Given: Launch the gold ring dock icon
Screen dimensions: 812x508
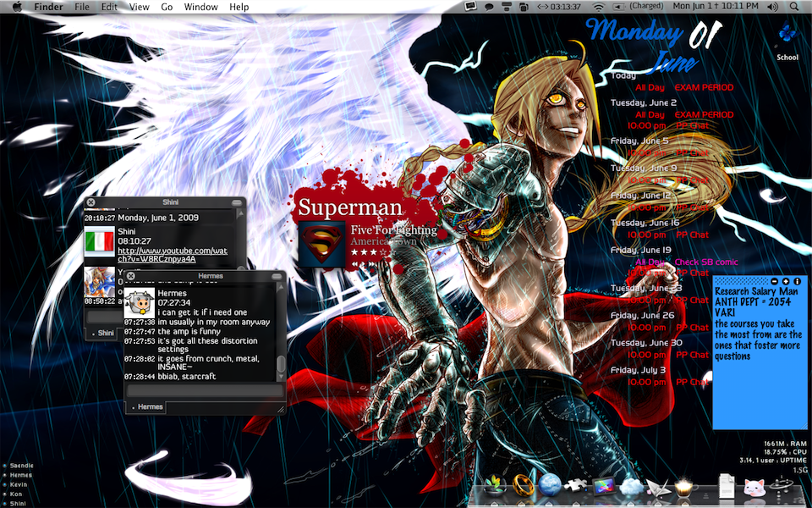Looking at the screenshot, I should click(522, 486).
